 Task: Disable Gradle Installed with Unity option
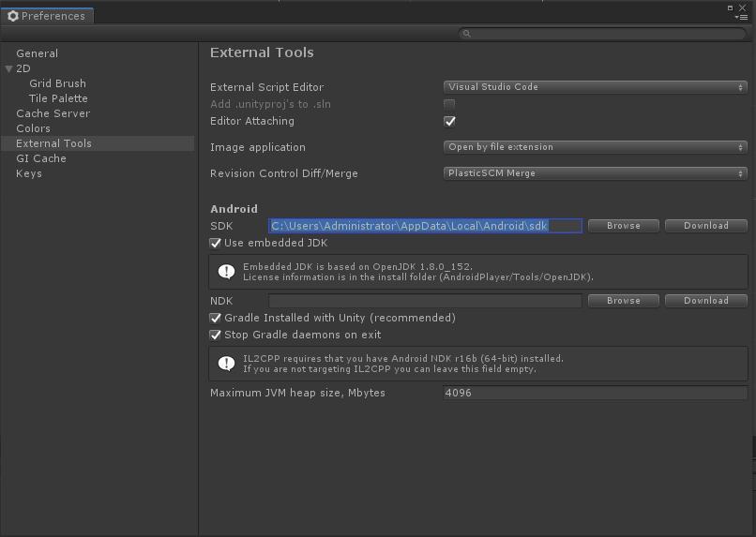(x=216, y=318)
